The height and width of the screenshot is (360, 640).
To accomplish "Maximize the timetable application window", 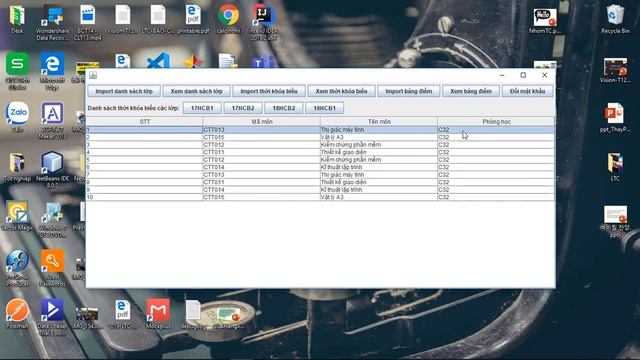I will 523,75.
